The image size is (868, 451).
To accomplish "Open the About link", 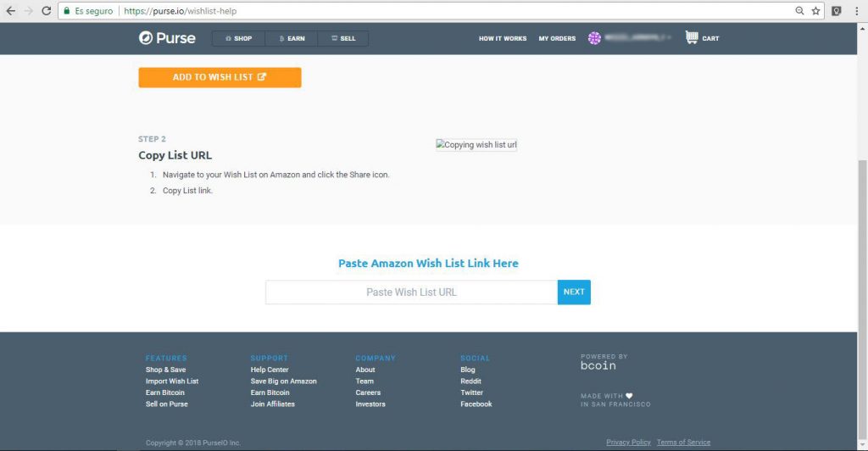I will pyautogui.click(x=364, y=370).
